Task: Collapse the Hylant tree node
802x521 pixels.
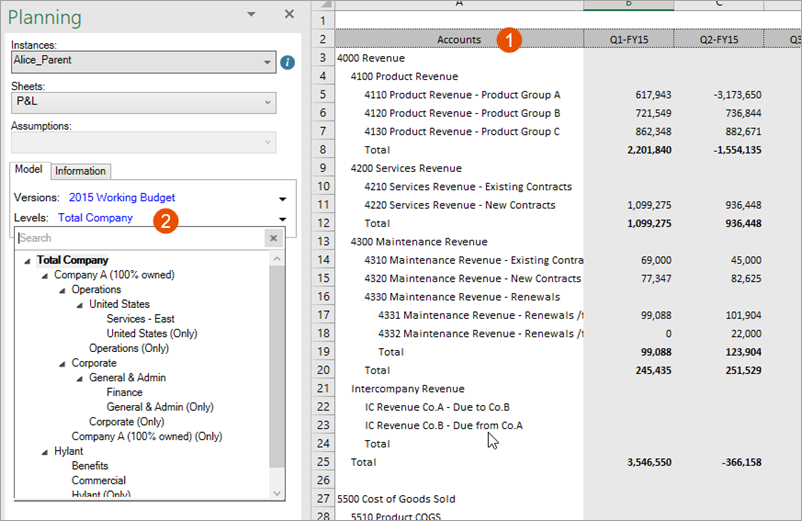Action: 45,452
